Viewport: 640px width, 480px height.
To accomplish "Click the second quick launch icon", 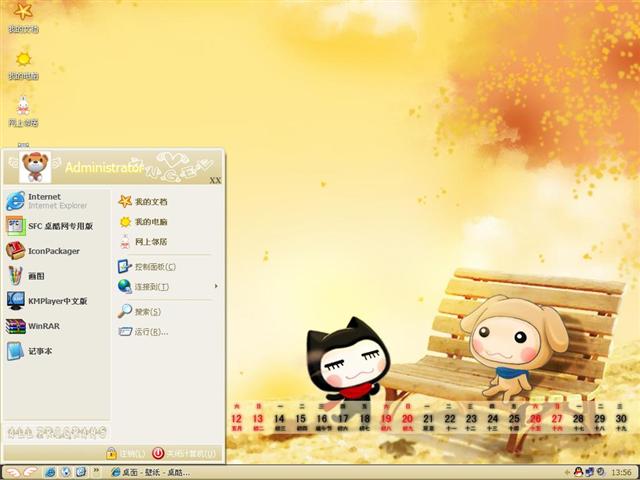I will 66,472.
